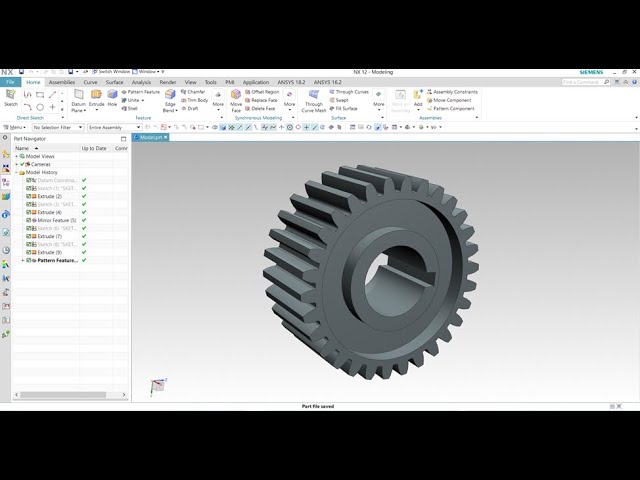Start a new Sketch from the ribbon
Screen dimensions: 640x480
pyautogui.click(x=11, y=98)
